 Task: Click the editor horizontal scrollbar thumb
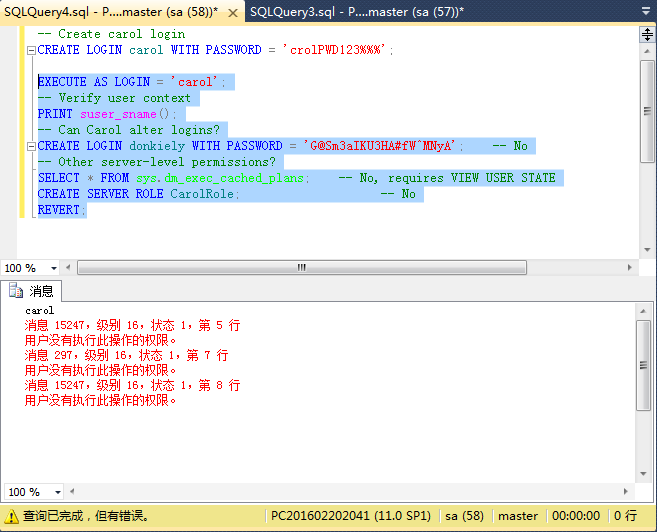coord(300,268)
